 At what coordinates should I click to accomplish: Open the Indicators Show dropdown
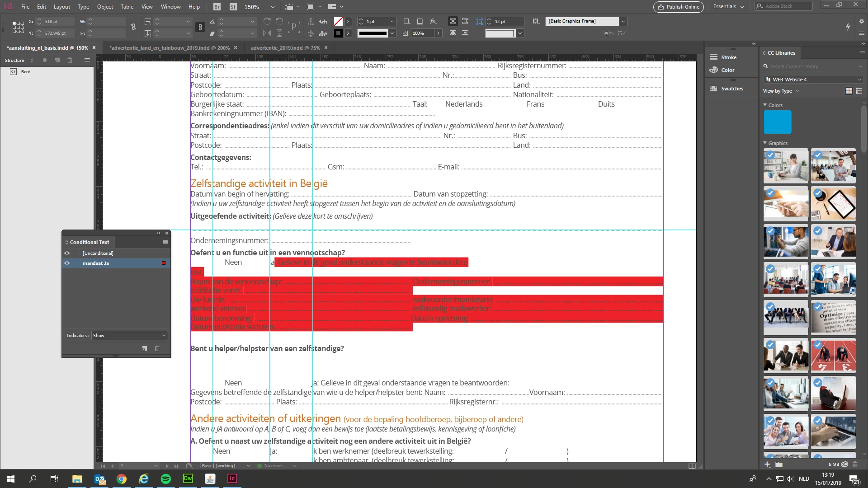[129, 335]
